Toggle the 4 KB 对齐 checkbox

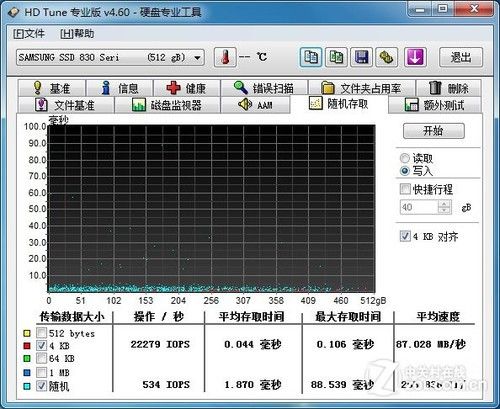point(405,236)
